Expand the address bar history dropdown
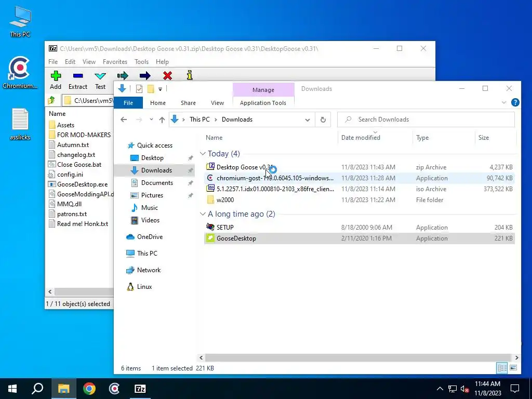532x399 pixels. point(308,120)
